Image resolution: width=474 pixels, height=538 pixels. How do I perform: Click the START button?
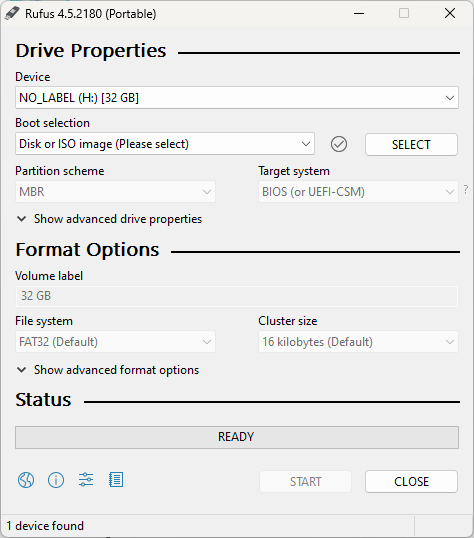(305, 482)
